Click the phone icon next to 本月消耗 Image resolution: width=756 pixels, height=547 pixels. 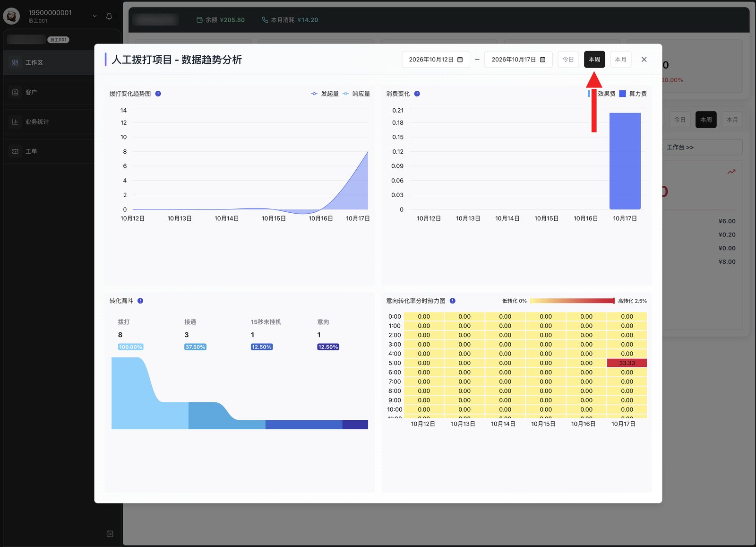click(x=265, y=20)
